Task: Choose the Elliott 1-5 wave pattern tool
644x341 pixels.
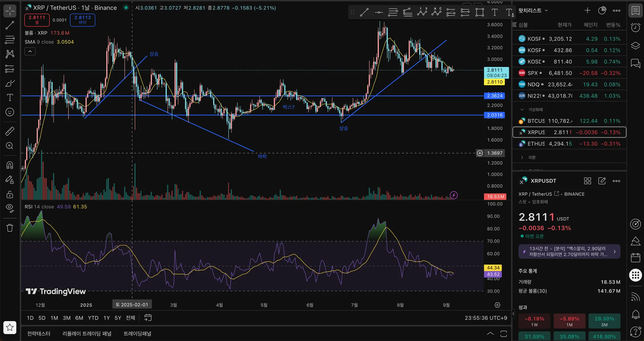Action: [422, 12]
